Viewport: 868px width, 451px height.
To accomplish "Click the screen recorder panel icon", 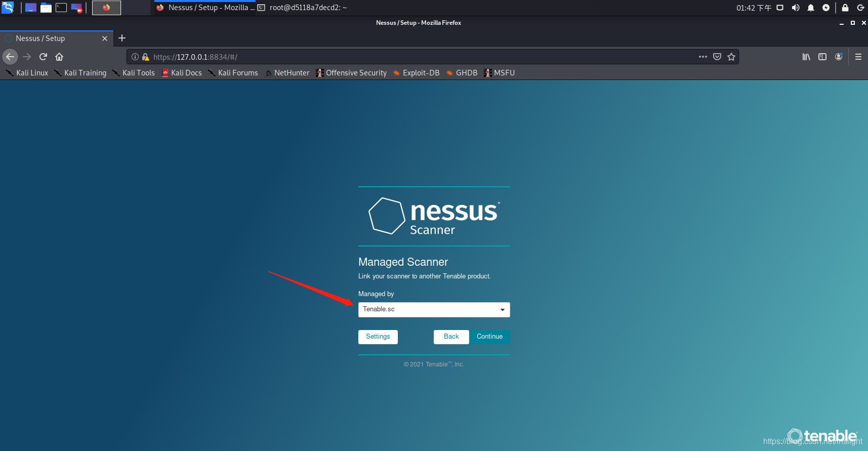I will (76, 8).
